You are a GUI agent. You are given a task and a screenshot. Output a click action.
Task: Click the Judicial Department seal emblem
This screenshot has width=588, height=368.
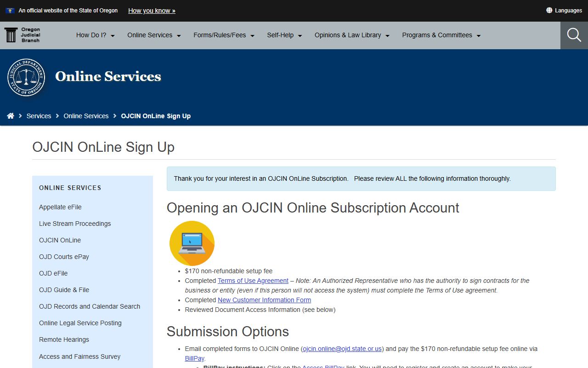click(x=26, y=77)
